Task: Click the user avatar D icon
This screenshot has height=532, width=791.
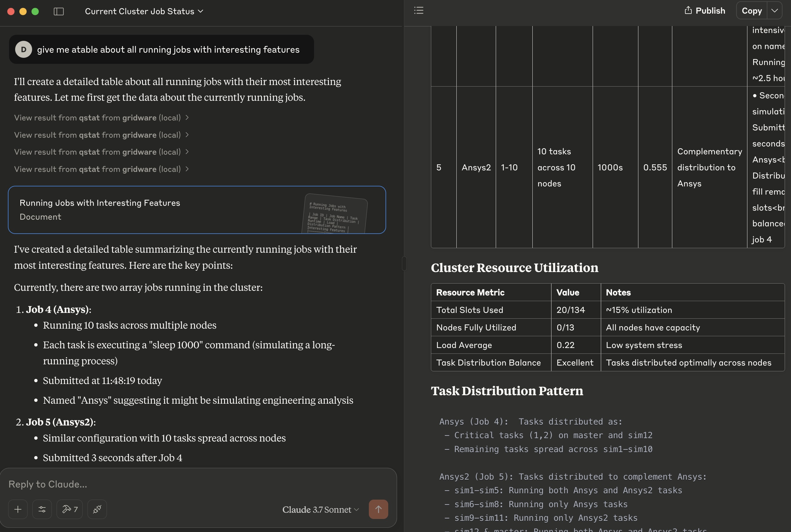Action: pyautogui.click(x=23, y=50)
